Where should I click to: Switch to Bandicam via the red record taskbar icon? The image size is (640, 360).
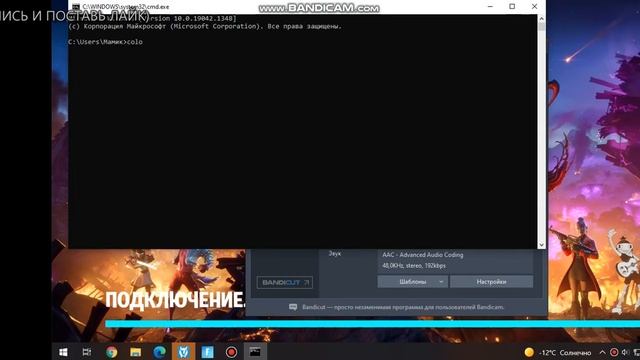[231, 352]
